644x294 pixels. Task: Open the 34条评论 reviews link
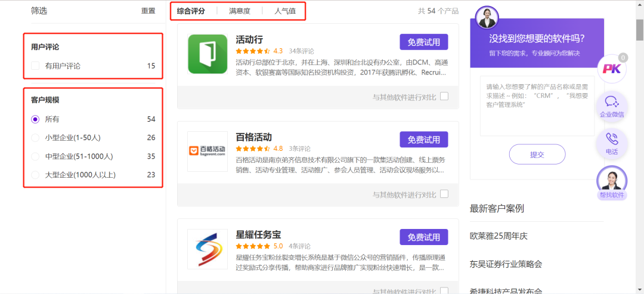[x=302, y=51]
